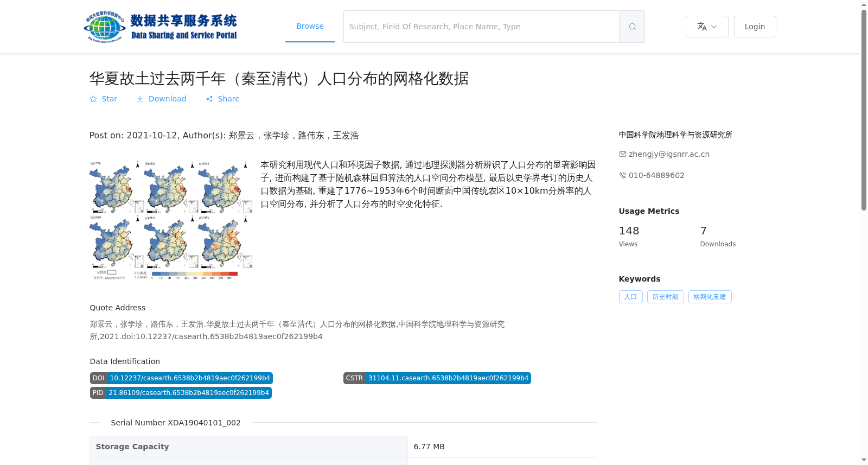Click the 7 Downloads metric
The height and width of the screenshot is (465, 868).
[x=718, y=237]
